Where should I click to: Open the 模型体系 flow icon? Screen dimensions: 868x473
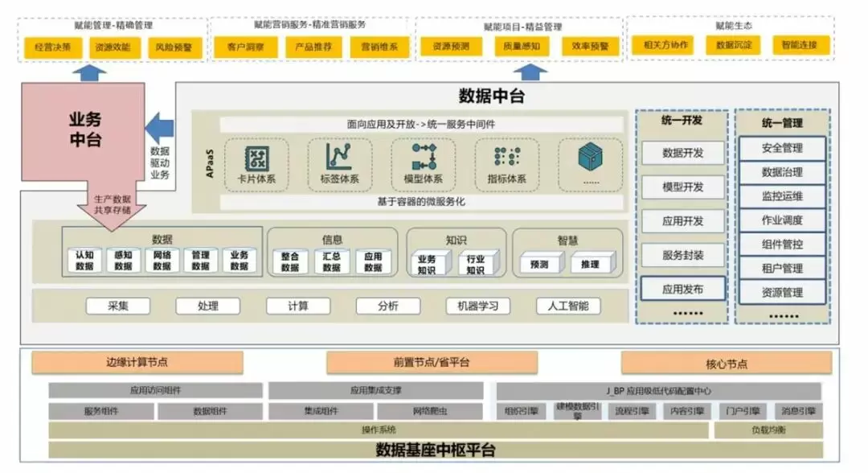(x=423, y=157)
